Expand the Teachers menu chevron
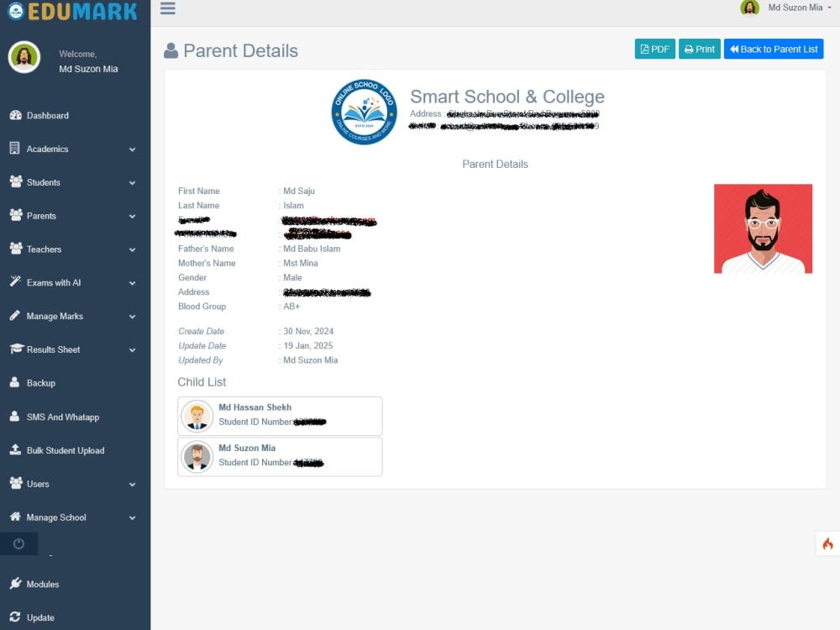840x630 pixels. click(133, 249)
